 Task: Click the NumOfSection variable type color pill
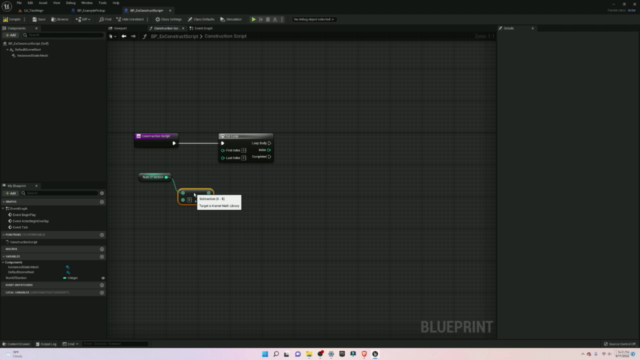click(x=64, y=278)
